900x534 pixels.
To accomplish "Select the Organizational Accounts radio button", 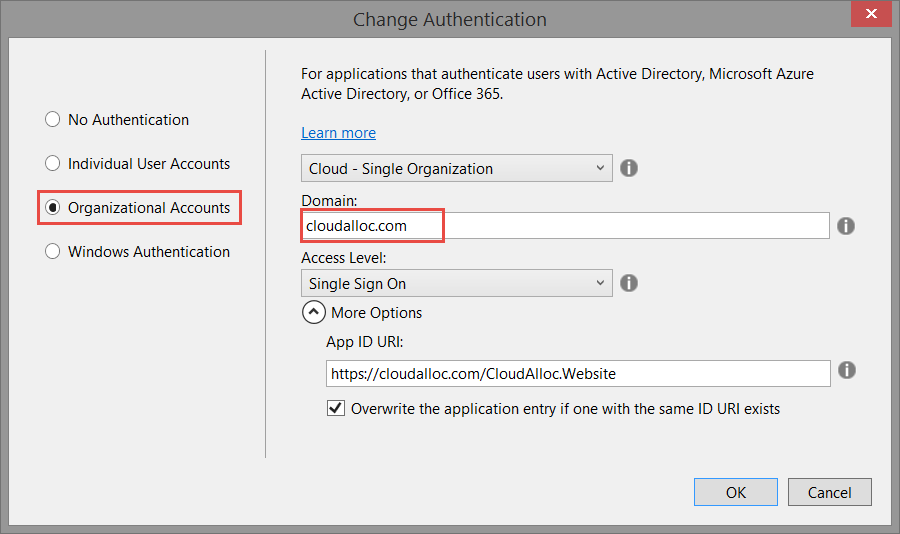I will click(x=53, y=208).
